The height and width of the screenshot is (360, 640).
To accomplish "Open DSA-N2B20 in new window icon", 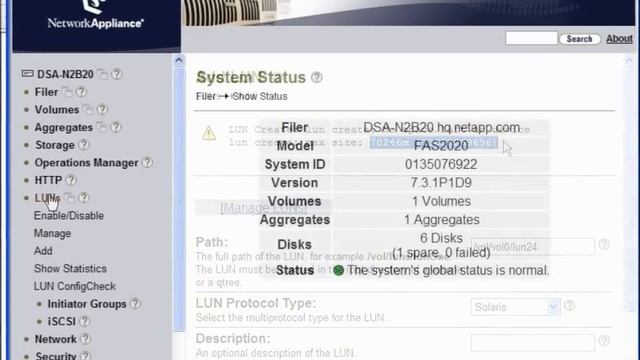I will coord(102,74).
